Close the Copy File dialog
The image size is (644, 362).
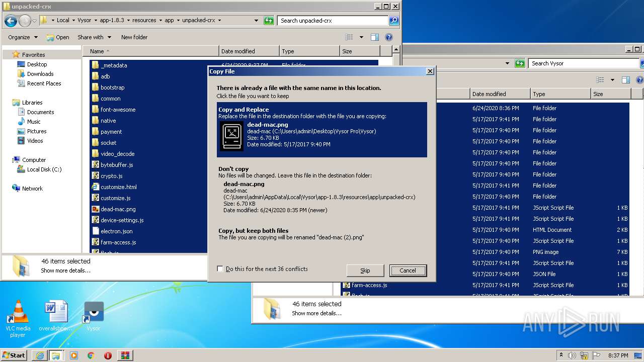pyautogui.click(x=430, y=71)
